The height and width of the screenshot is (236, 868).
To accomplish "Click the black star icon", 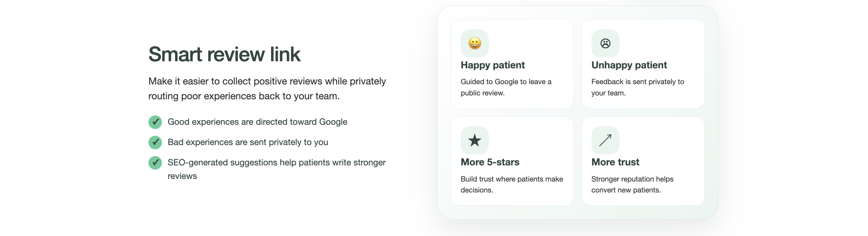I will (475, 140).
